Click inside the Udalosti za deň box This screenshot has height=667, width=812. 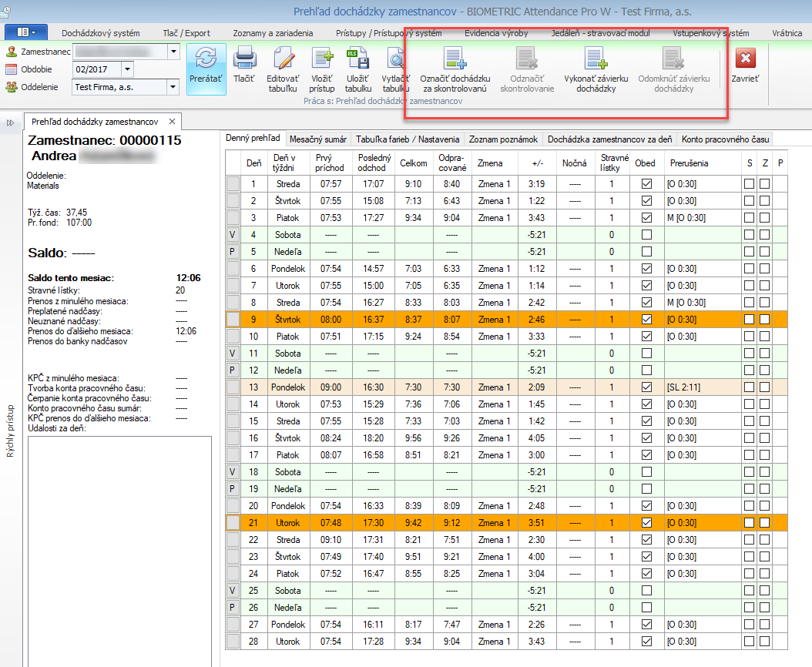pyautogui.click(x=119, y=551)
